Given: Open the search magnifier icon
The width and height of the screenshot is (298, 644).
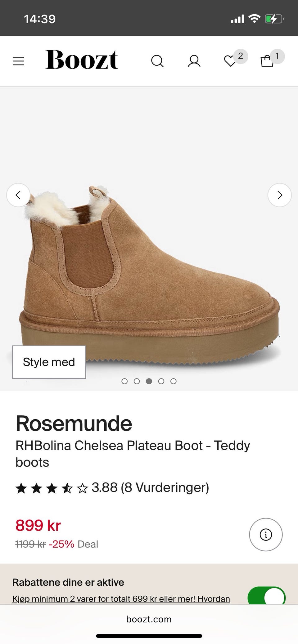Looking at the screenshot, I should point(157,61).
